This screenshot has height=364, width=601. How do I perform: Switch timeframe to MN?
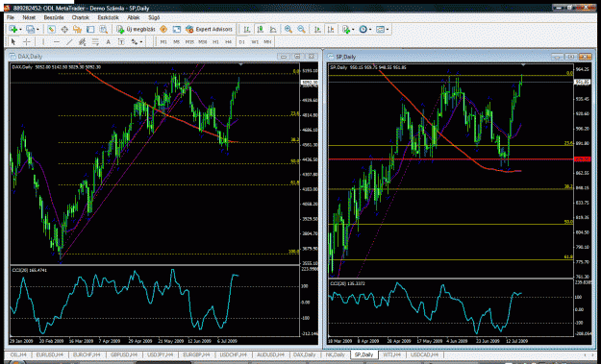tap(267, 41)
